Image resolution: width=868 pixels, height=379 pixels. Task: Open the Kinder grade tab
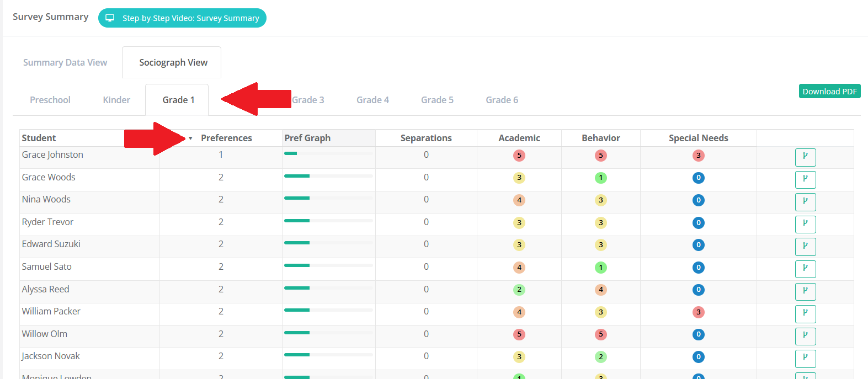click(x=116, y=100)
